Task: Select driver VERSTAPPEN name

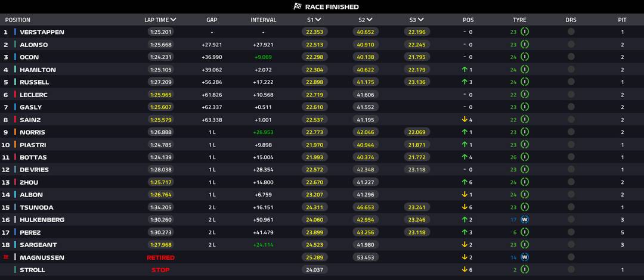Action: pos(42,32)
